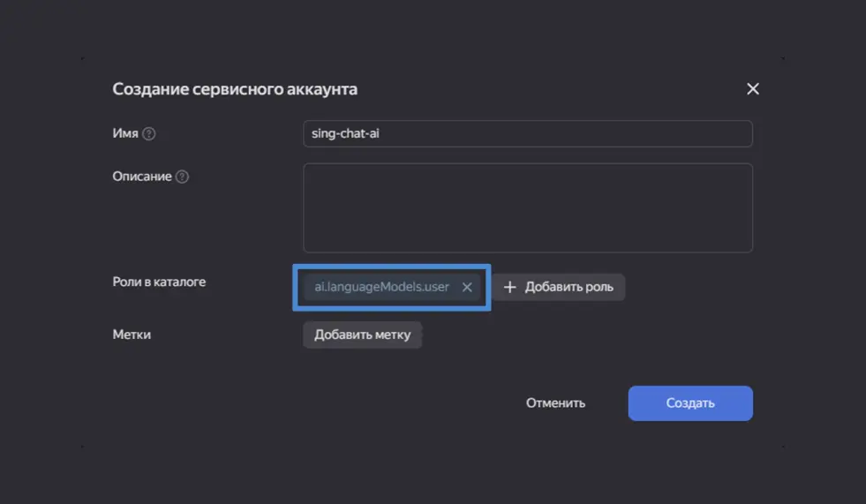Click the Метки label
The height and width of the screenshot is (504, 866).
tap(132, 335)
